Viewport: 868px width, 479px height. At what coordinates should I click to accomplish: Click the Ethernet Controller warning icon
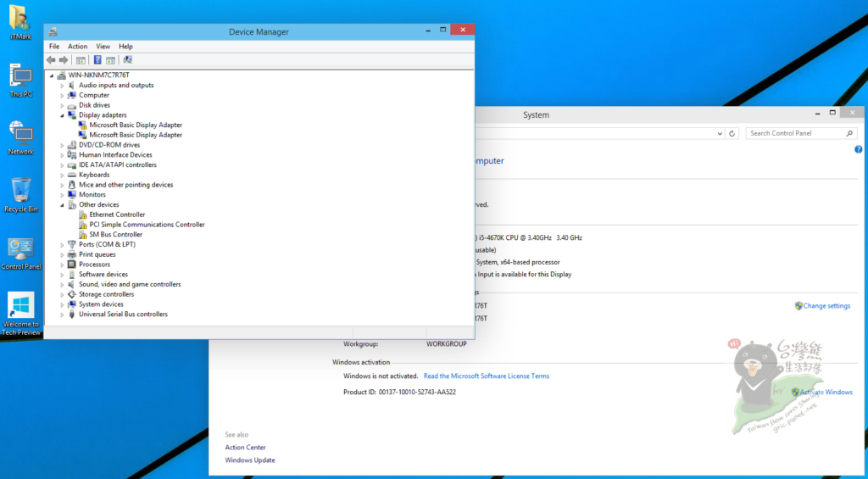tap(82, 214)
